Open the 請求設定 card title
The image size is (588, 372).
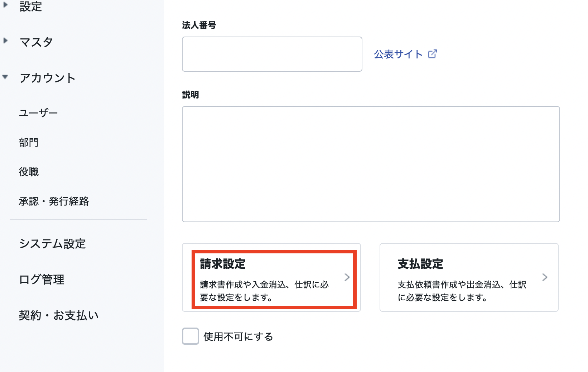coord(223,264)
